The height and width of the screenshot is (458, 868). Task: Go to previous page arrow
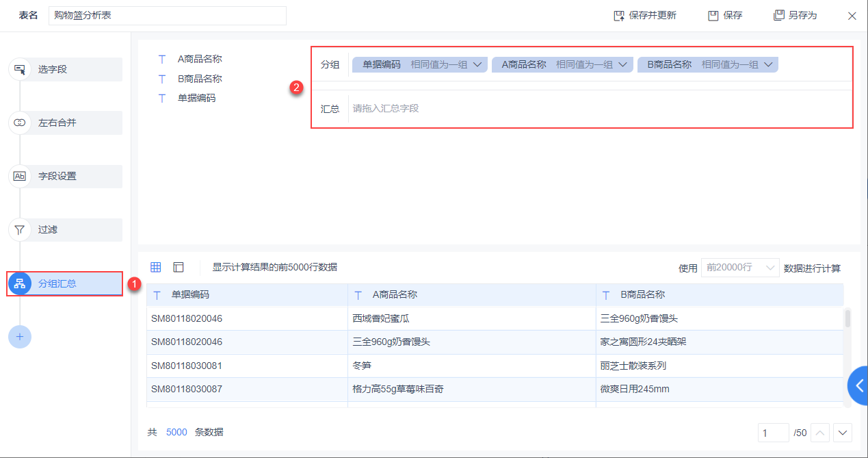[x=820, y=433]
